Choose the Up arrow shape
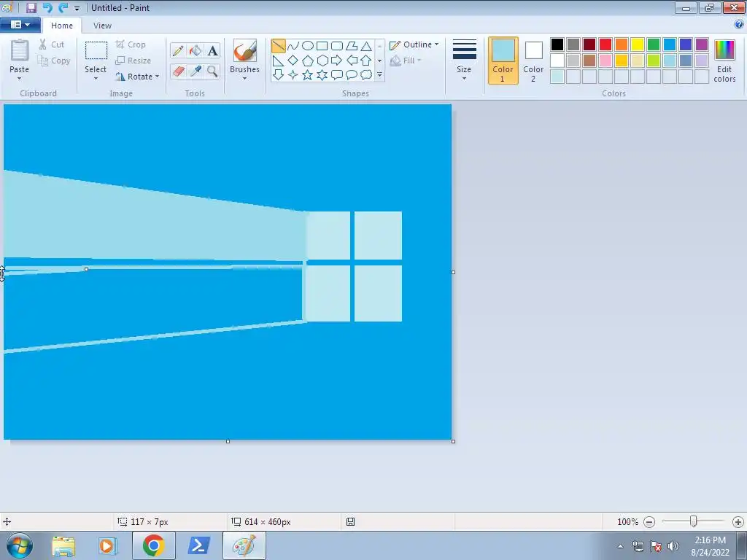The width and height of the screenshot is (747, 560). (x=366, y=61)
